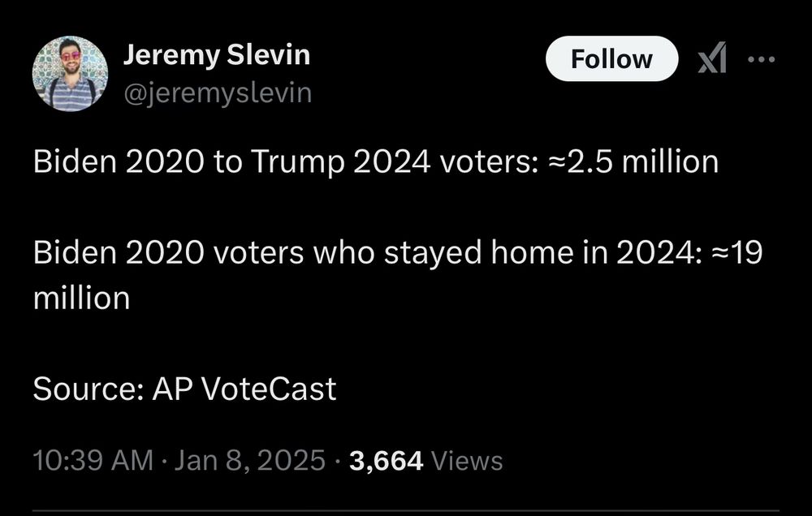Image resolution: width=812 pixels, height=516 pixels.
Task: Click the 'AP VoteCast' text
Action: [x=244, y=389]
